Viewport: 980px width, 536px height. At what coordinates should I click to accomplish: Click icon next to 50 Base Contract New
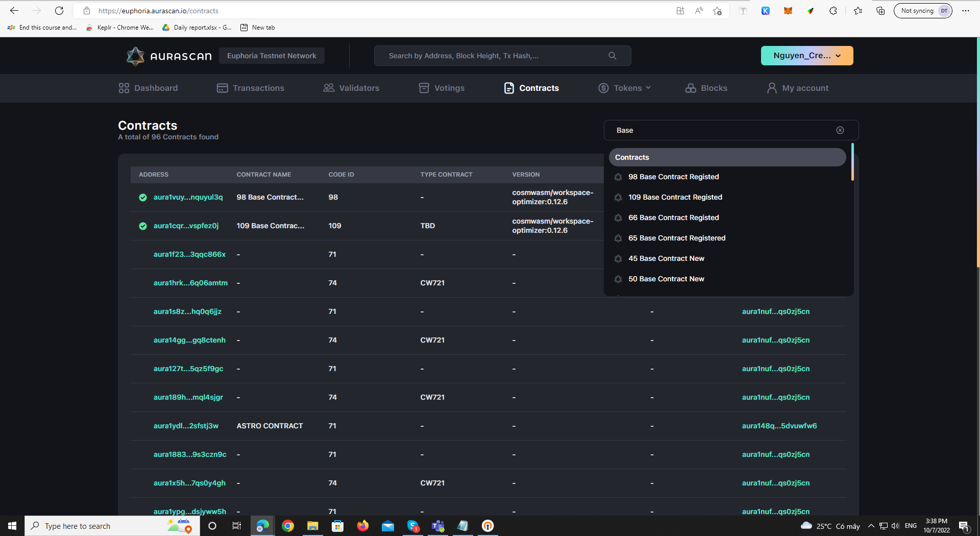pyautogui.click(x=618, y=279)
